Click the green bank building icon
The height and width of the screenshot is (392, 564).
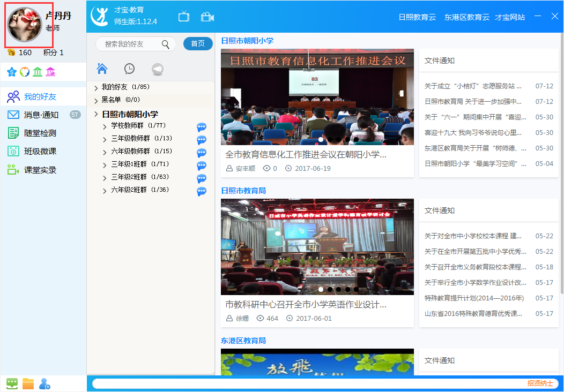click(38, 72)
